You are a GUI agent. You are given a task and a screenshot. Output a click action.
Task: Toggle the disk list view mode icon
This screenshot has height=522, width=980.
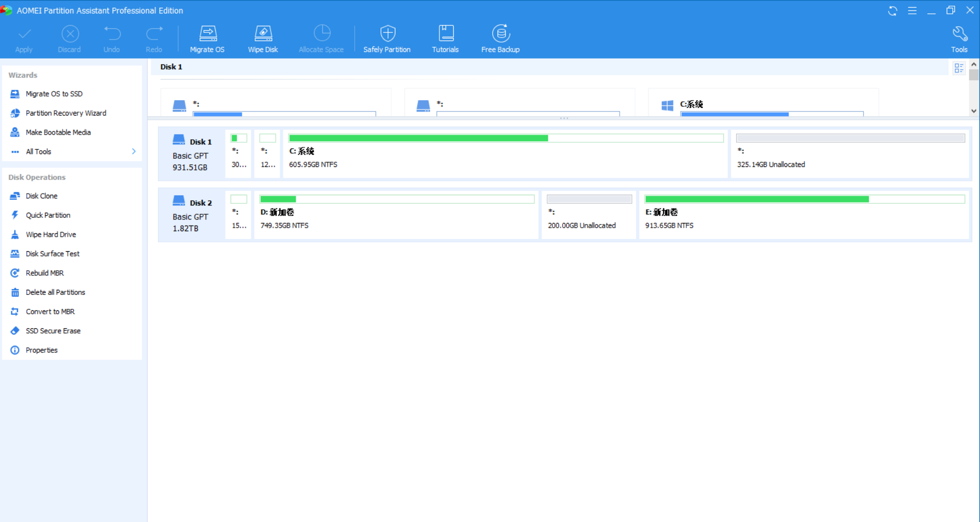coord(959,68)
